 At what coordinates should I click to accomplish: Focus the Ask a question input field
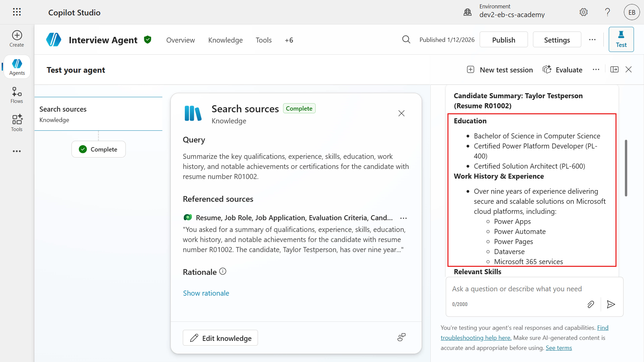click(517, 289)
